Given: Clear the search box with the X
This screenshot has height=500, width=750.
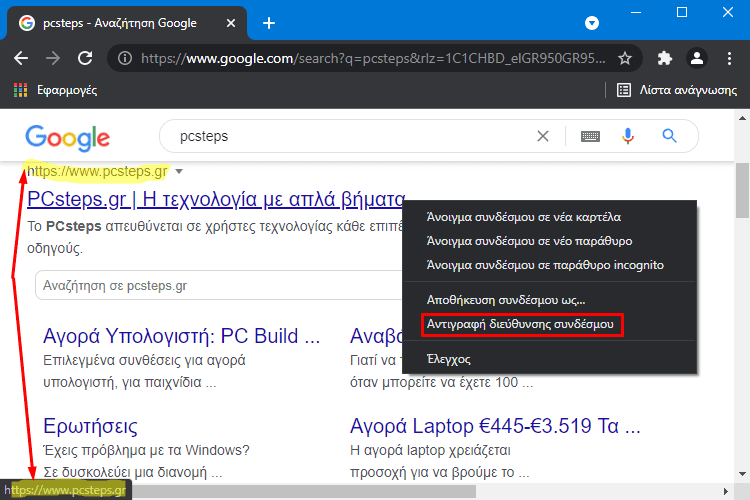Looking at the screenshot, I should click(542, 136).
